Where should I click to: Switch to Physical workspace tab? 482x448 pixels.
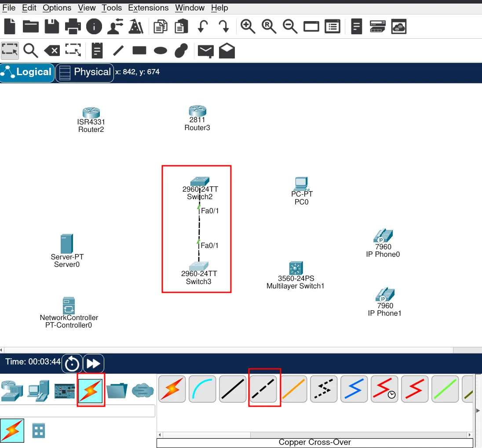coord(85,72)
